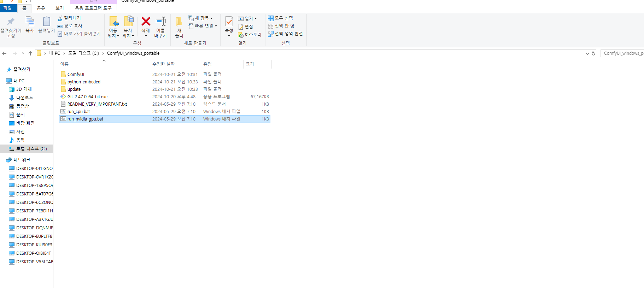This screenshot has height=288, width=644.
Task: Pin to Quick access (즐겨찾기에 고정)
Action: pos(11,27)
